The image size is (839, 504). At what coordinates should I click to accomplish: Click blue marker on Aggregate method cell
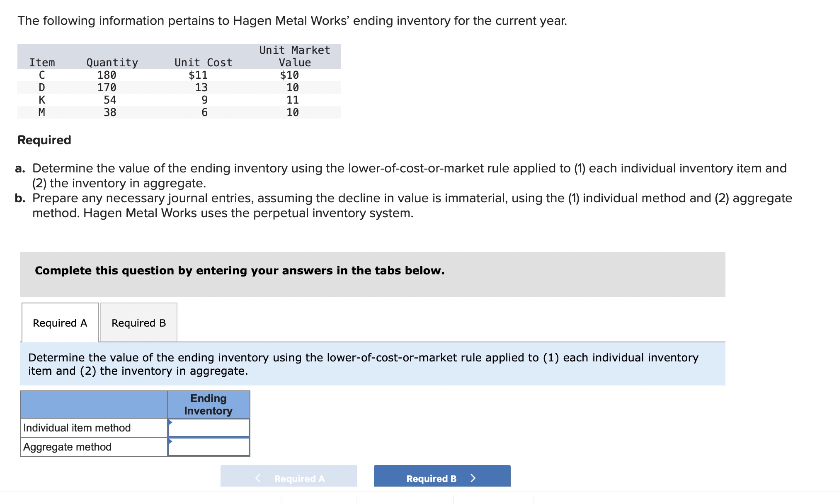click(x=170, y=441)
